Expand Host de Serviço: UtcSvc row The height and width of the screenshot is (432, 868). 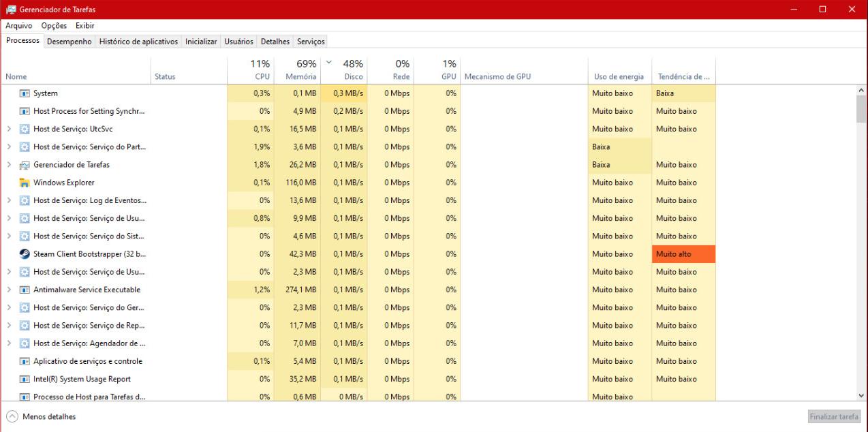point(9,129)
